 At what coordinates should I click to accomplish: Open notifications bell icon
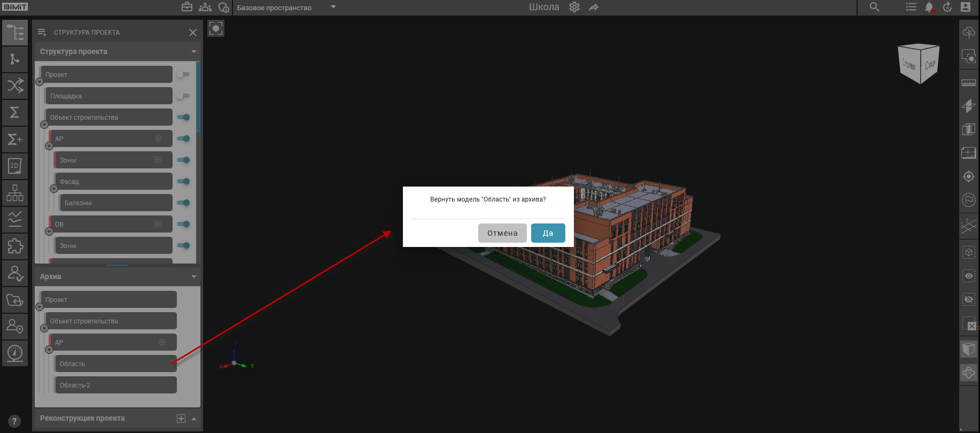pyautogui.click(x=929, y=7)
